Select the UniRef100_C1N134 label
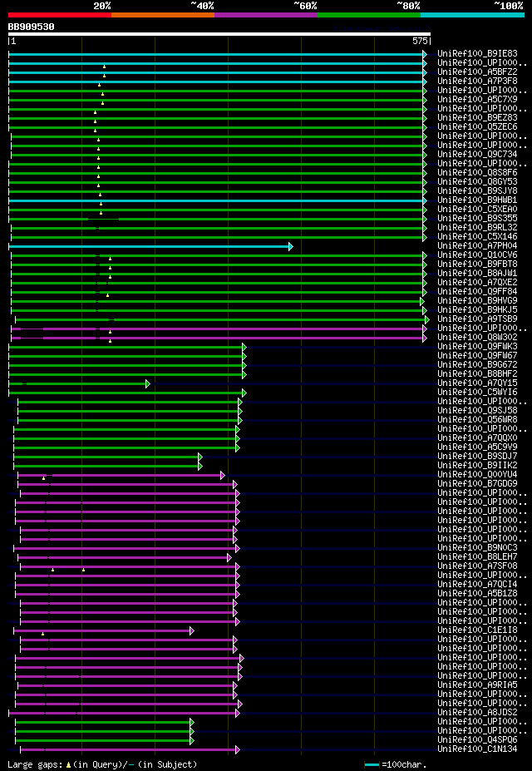532x771 pixels. click(477, 749)
